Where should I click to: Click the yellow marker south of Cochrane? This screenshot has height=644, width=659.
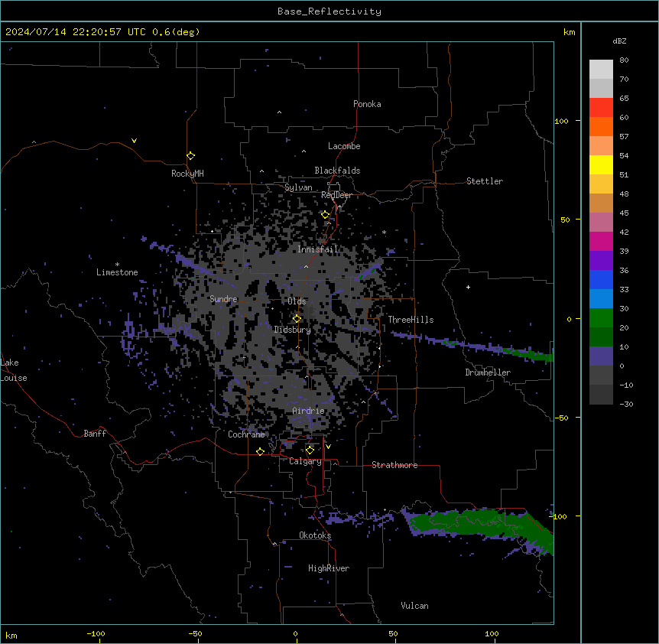pyautogui.click(x=260, y=451)
